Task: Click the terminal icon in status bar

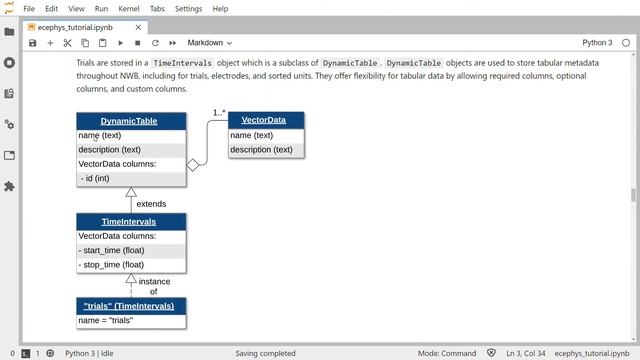Action: [26, 353]
